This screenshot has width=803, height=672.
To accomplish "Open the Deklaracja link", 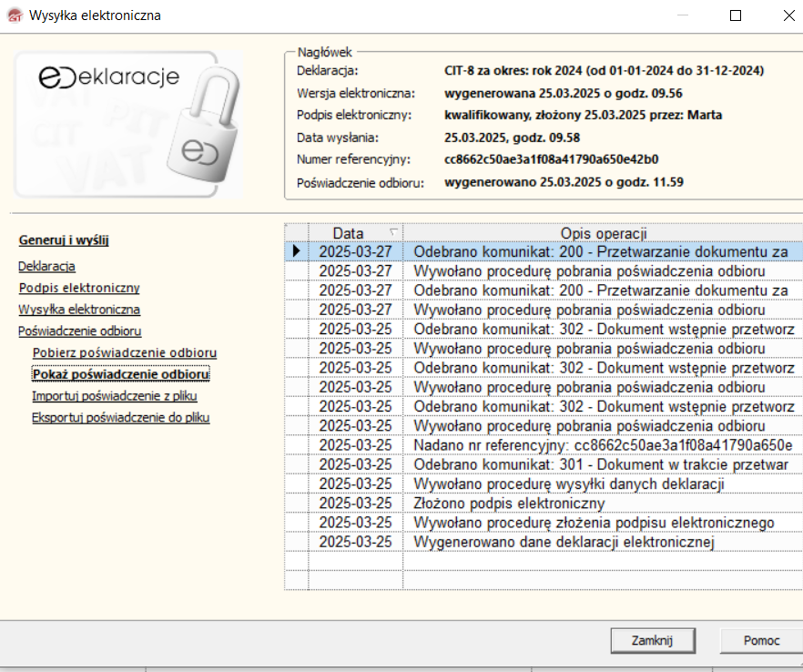I will click(46, 266).
